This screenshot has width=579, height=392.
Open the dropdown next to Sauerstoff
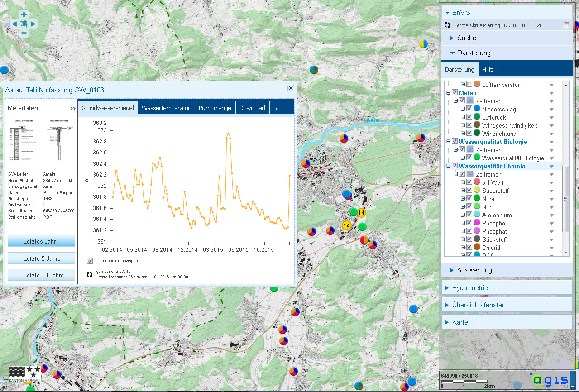click(x=551, y=190)
